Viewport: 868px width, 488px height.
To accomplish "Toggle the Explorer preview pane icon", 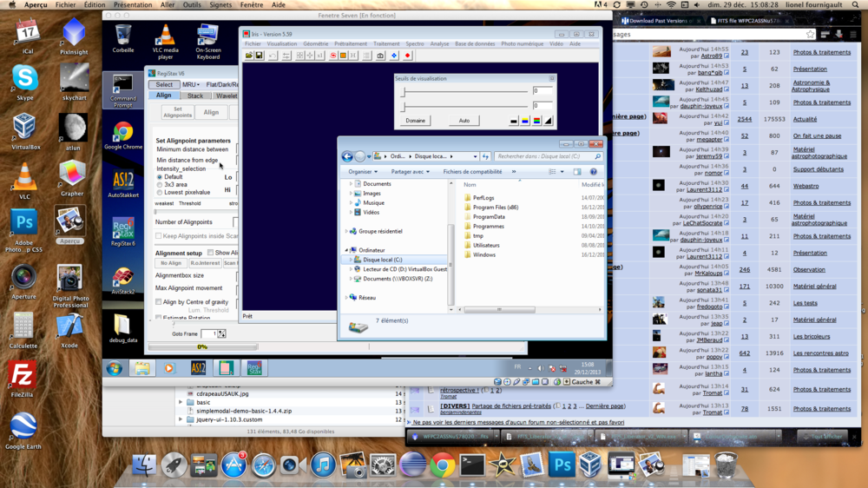I will [577, 172].
